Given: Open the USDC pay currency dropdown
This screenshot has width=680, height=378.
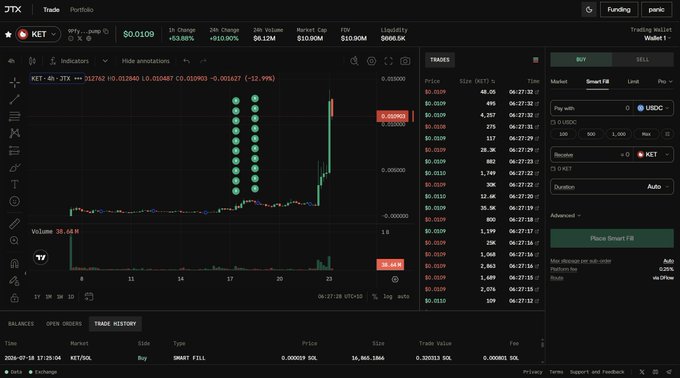Looking at the screenshot, I should [653, 108].
